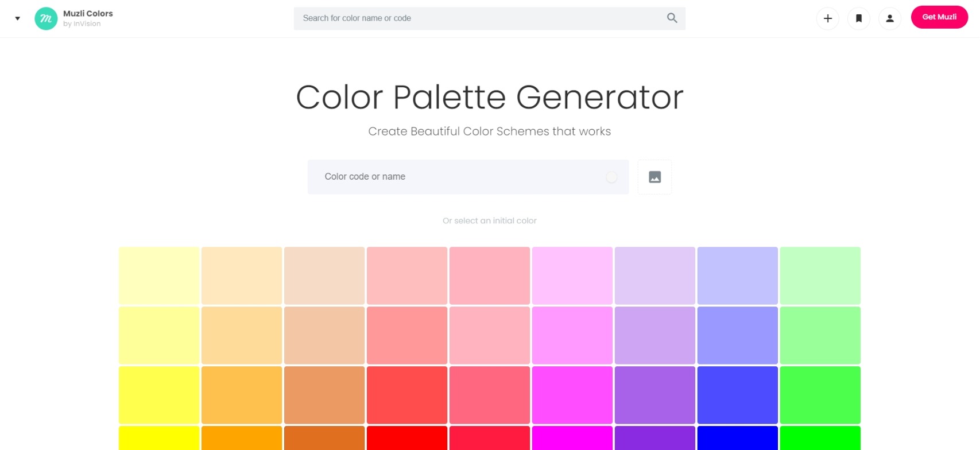The image size is (980, 450).
Task: Open the user profile icon
Action: [890, 18]
